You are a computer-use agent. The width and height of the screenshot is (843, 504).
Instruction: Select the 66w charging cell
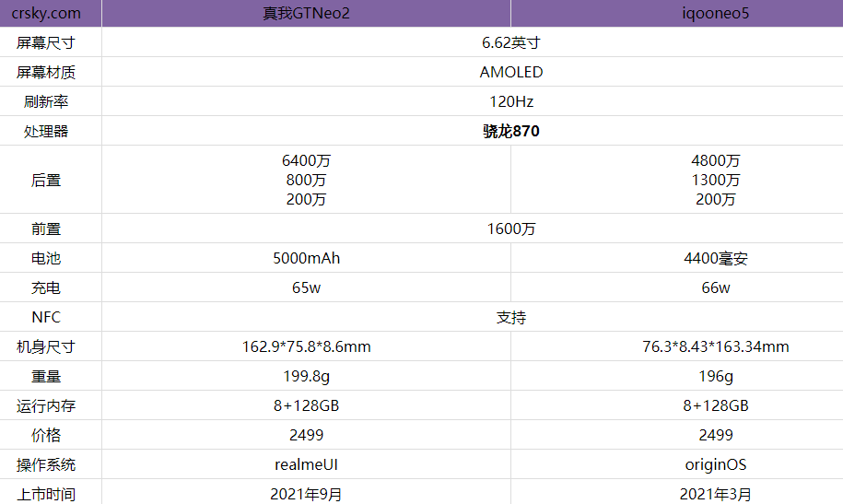[715, 287]
